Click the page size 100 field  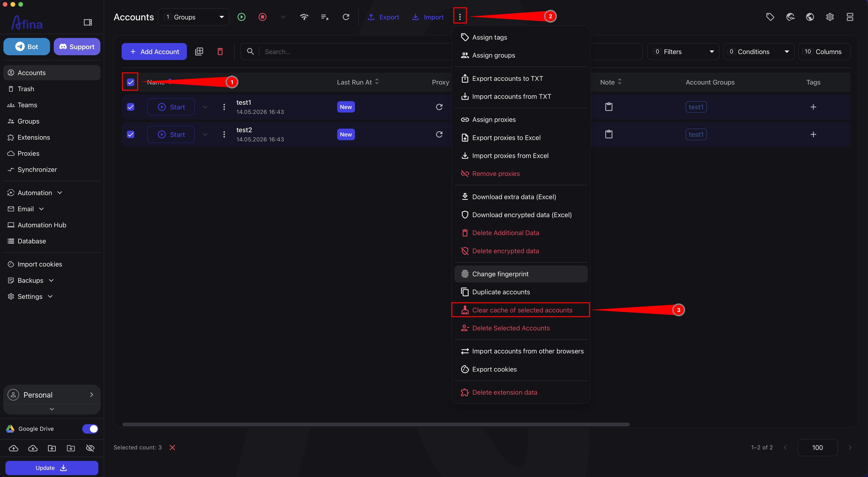point(817,447)
